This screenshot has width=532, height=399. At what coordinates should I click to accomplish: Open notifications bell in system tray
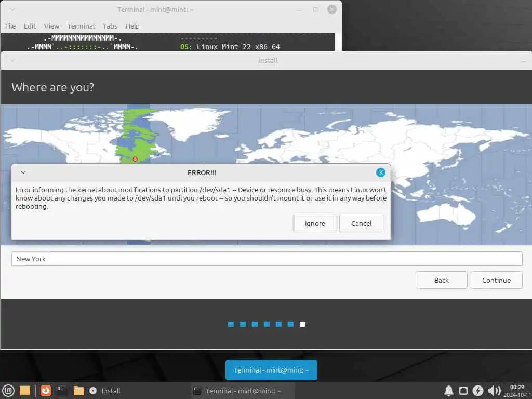tap(448, 391)
